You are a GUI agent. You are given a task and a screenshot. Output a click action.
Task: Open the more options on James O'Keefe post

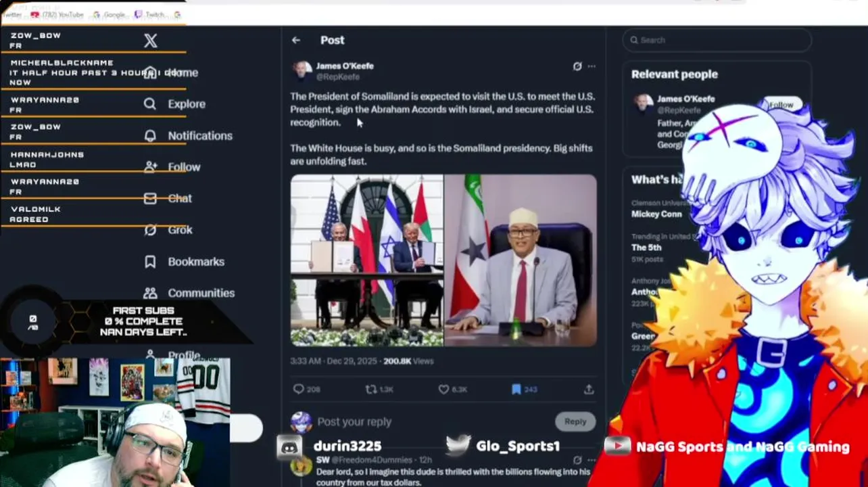592,66
